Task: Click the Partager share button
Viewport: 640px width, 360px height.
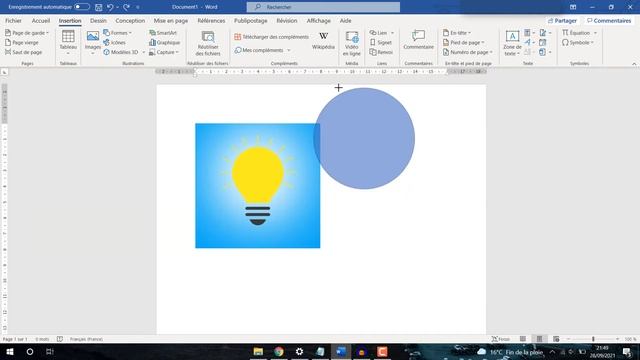Action: coord(562,20)
